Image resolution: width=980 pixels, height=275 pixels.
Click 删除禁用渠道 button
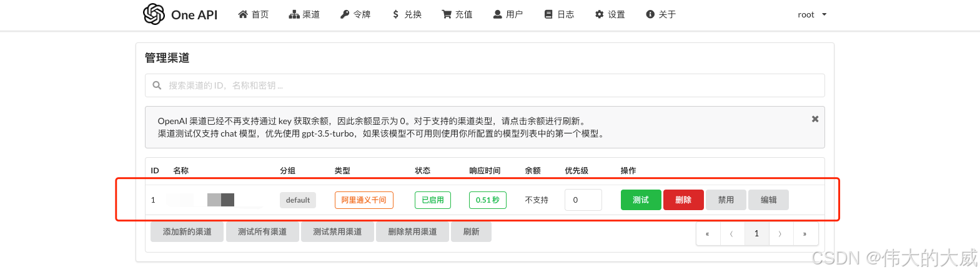click(x=412, y=232)
